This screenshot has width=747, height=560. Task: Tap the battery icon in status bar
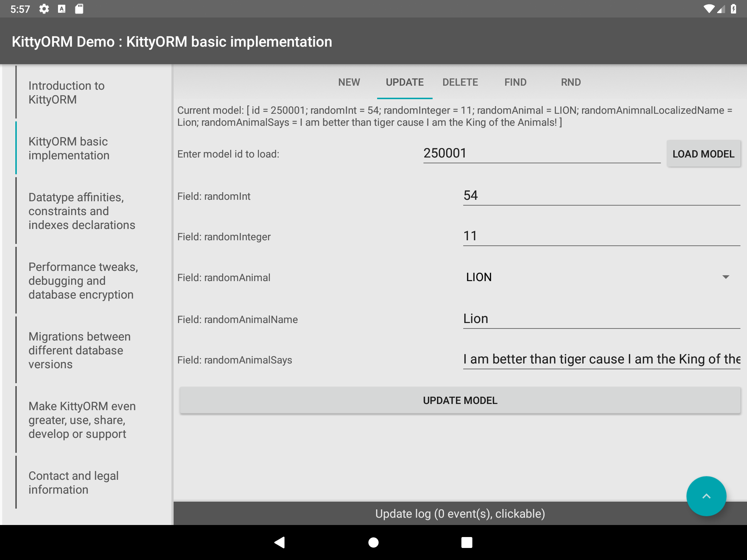(734, 9)
